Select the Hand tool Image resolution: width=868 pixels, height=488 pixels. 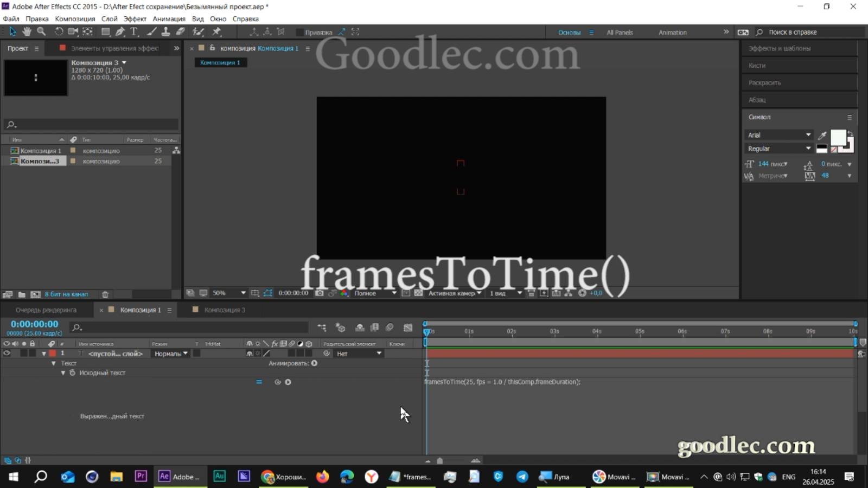point(27,31)
